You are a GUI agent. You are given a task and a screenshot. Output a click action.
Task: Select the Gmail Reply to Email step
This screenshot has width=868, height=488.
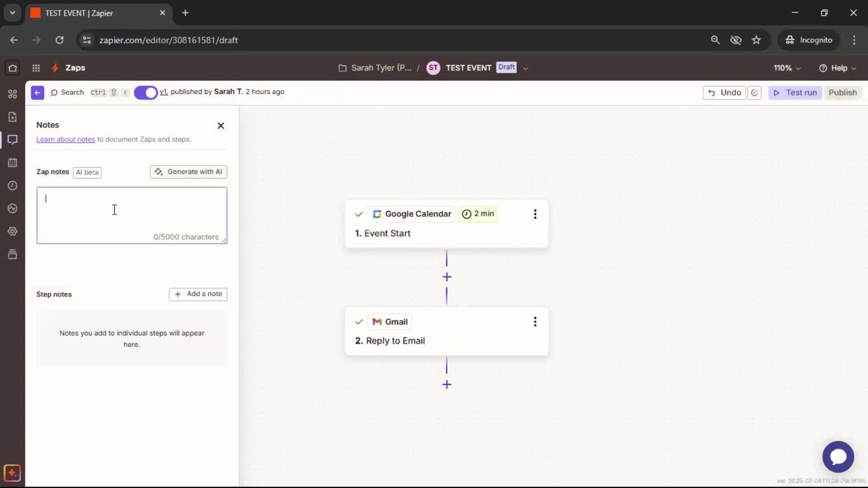point(447,331)
